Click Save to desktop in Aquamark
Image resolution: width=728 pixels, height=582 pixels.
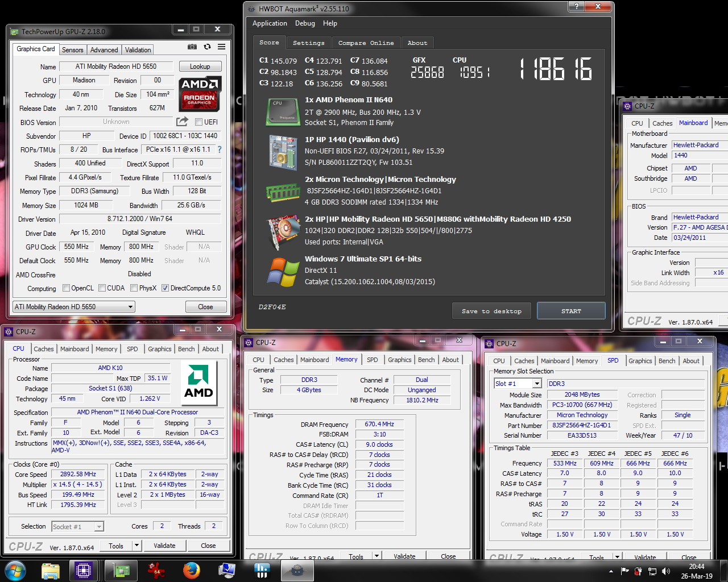pyautogui.click(x=491, y=311)
